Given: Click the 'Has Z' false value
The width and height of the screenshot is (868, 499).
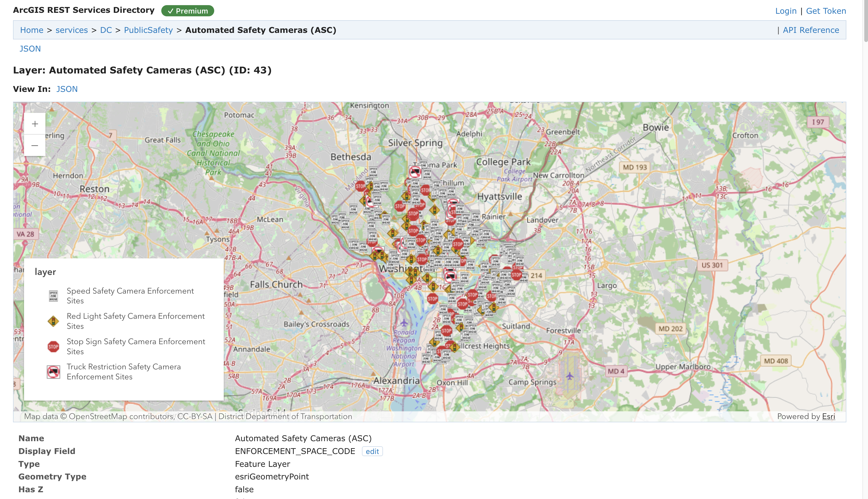Looking at the screenshot, I should pyautogui.click(x=244, y=489).
